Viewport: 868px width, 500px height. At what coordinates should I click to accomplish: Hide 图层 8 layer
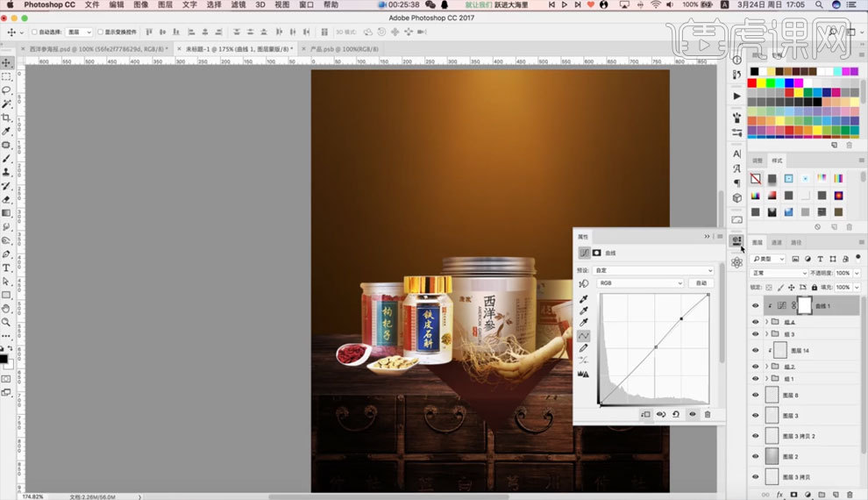tap(756, 395)
